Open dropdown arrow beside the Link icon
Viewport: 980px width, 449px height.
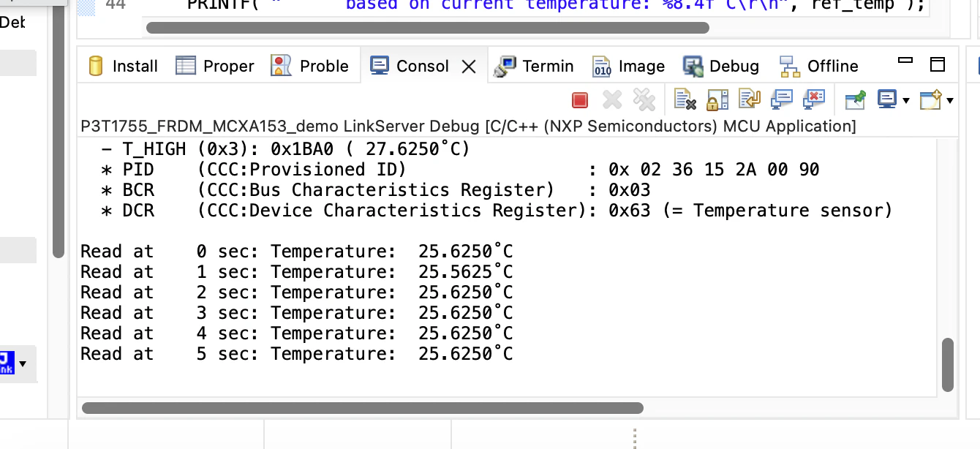[23, 363]
